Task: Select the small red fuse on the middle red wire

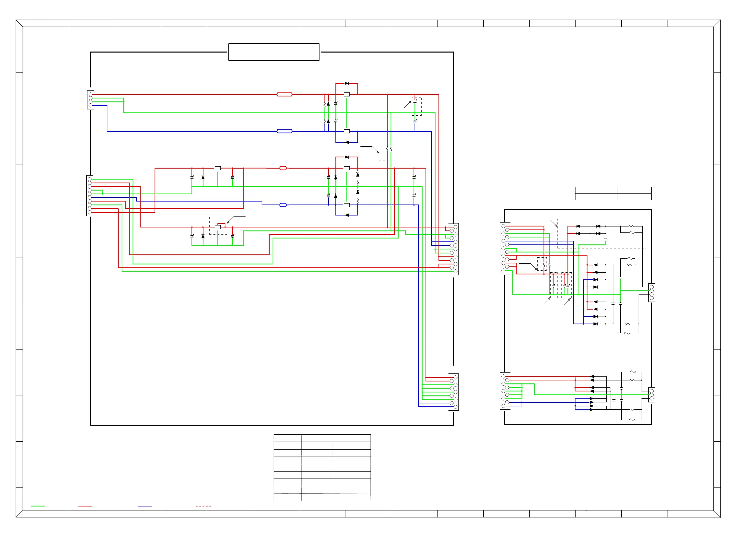Action: [x=283, y=168]
